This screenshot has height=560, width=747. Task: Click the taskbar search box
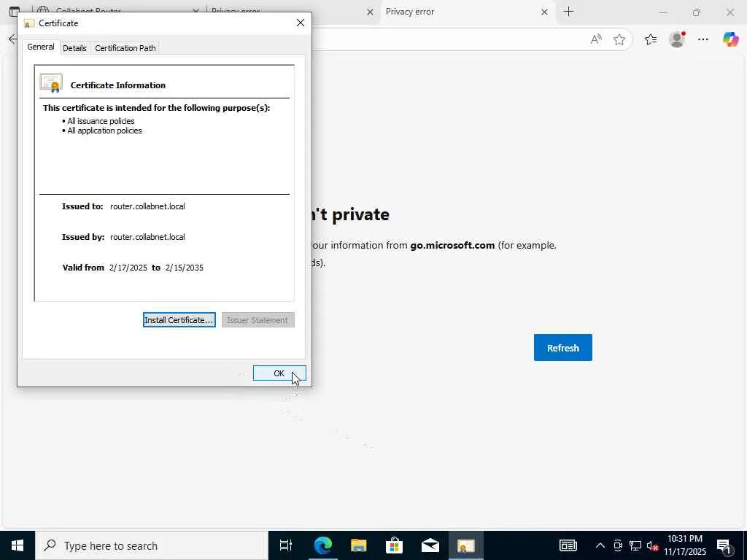click(x=152, y=545)
